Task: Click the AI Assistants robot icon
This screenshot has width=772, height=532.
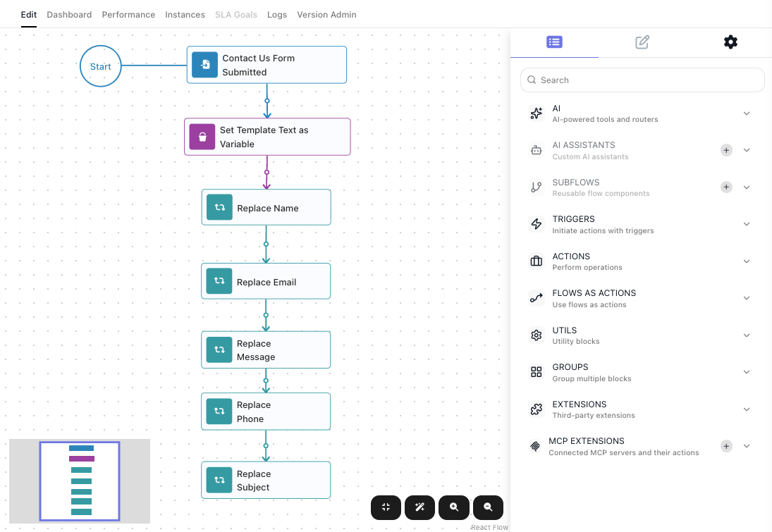Action: point(536,150)
